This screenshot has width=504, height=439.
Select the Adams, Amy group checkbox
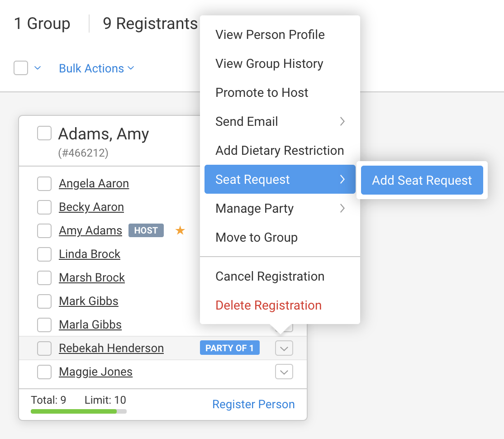(x=44, y=134)
